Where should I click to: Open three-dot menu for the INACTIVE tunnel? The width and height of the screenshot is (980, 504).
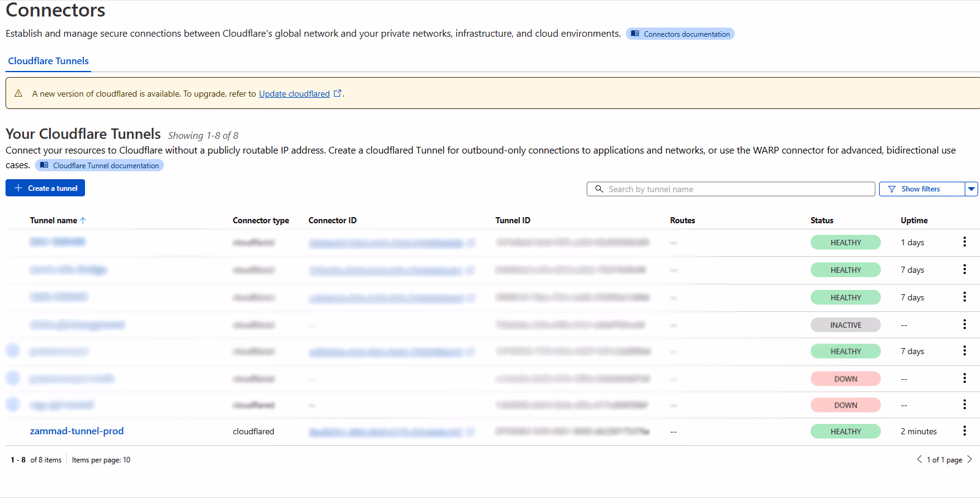coord(964,325)
